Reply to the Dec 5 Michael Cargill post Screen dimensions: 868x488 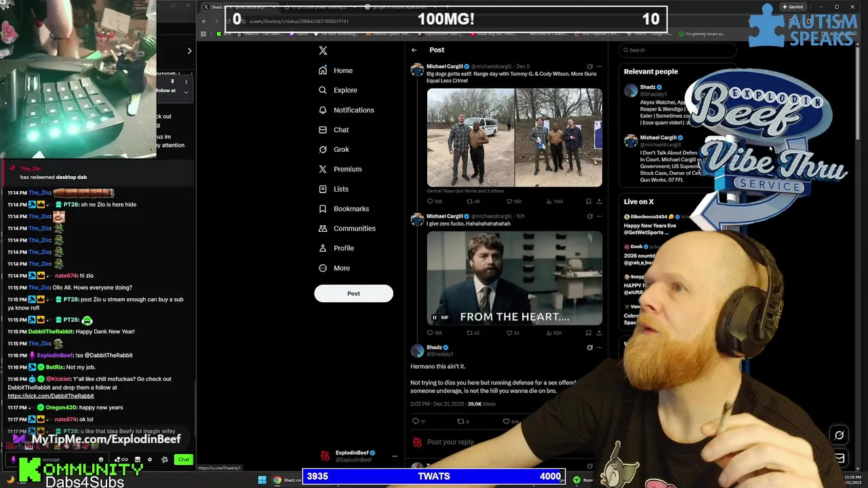pos(433,201)
